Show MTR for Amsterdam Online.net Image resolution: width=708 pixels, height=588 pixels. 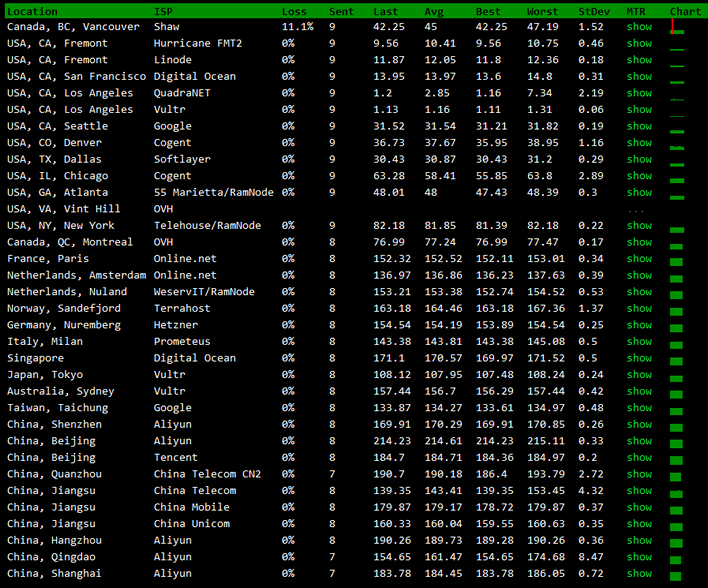tap(639, 275)
